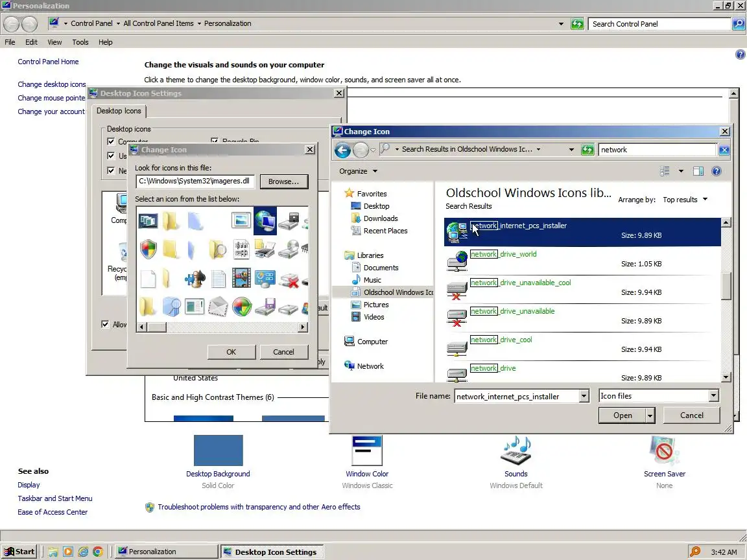Open the change view options dropdown arrow
747x560 pixels.
pyautogui.click(x=681, y=171)
